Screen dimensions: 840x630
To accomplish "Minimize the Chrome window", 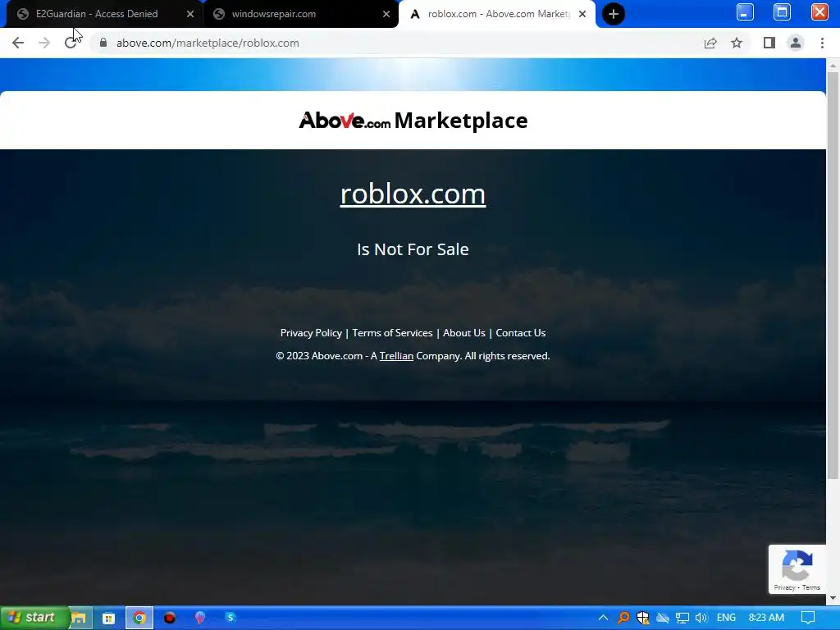I will [745, 11].
